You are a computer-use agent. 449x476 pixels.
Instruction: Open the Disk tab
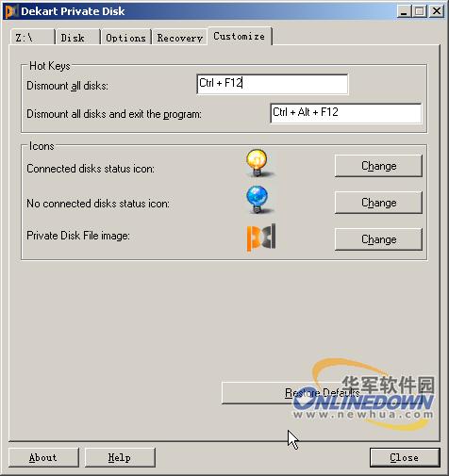(x=77, y=38)
